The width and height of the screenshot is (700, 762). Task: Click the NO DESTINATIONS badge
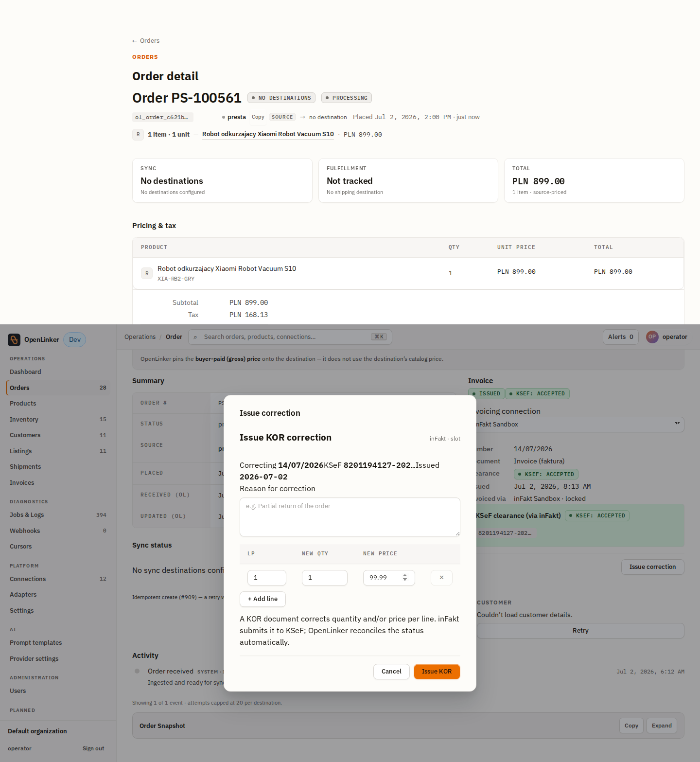pyautogui.click(x=281, y=98)
